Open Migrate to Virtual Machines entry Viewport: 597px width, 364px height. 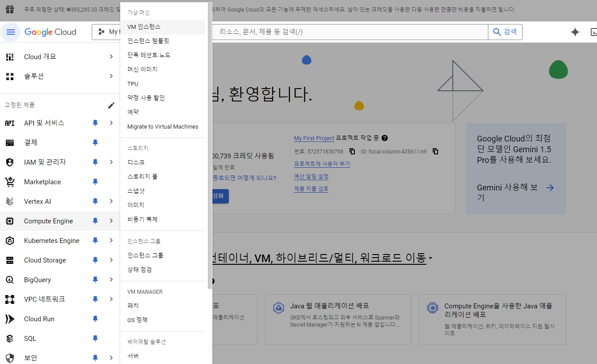point(163,127)
